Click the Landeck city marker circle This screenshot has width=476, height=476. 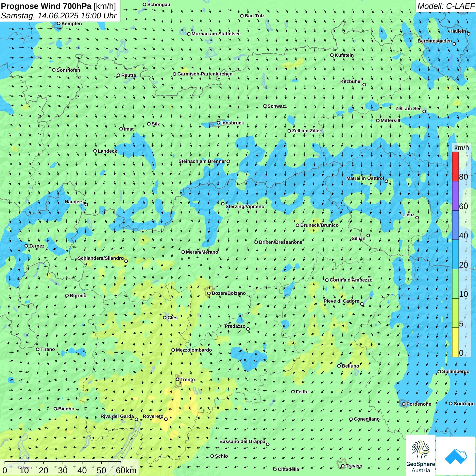(x=95, y=151)
